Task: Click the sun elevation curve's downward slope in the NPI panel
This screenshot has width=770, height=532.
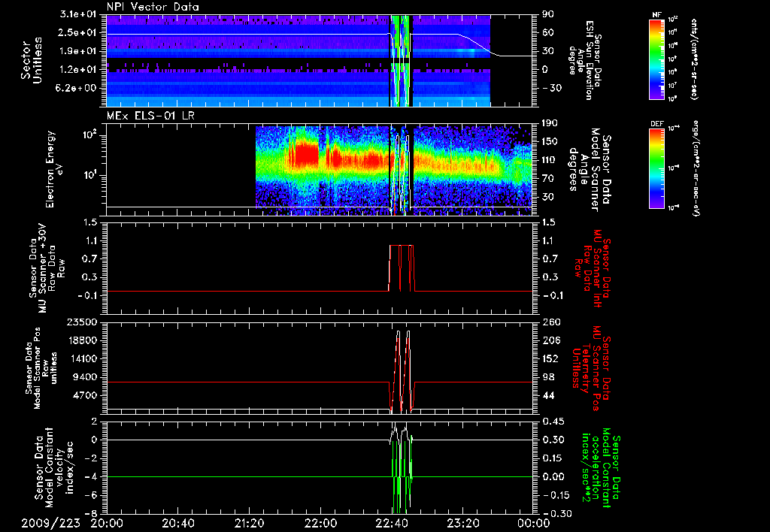Action: pos(479,44)
